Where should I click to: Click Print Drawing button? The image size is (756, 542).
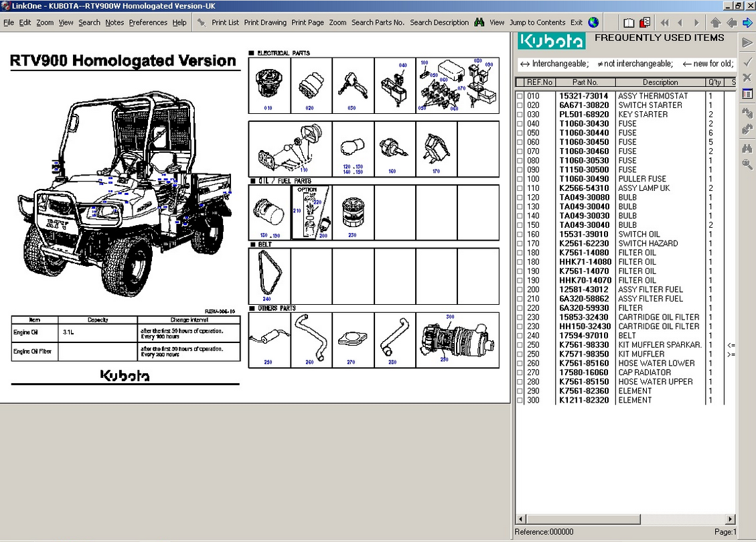click(265, 23)
